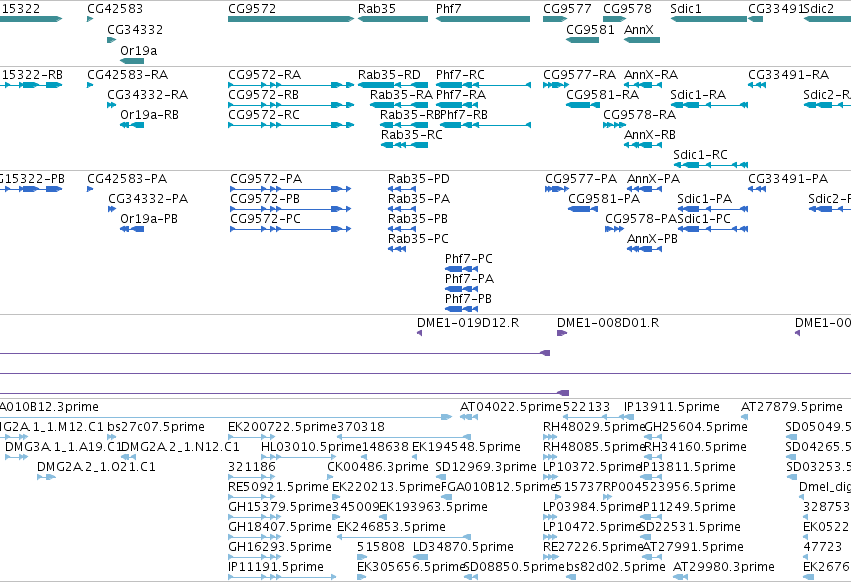Select protein CG9581-PA
Screen dimensions: 851x582
point(604,199)
